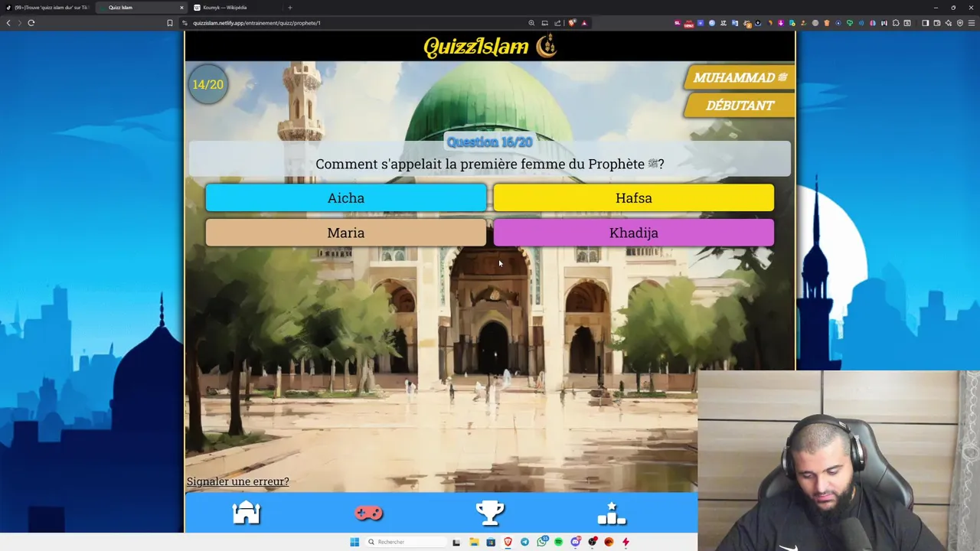Viewport: 980px width, 551px height.
Task: Open the mosque home icon in bottom navigation
Action: click(x=247, y=513)
